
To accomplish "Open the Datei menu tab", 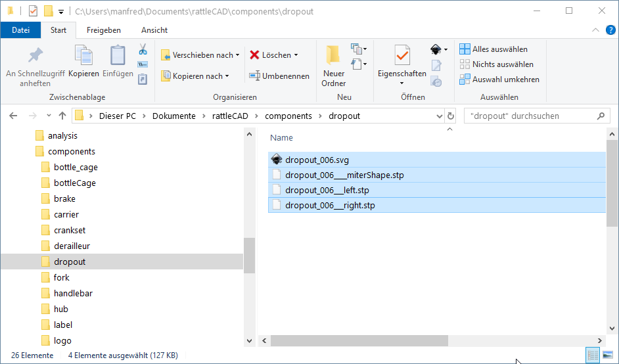I will (x=21, y=30).
